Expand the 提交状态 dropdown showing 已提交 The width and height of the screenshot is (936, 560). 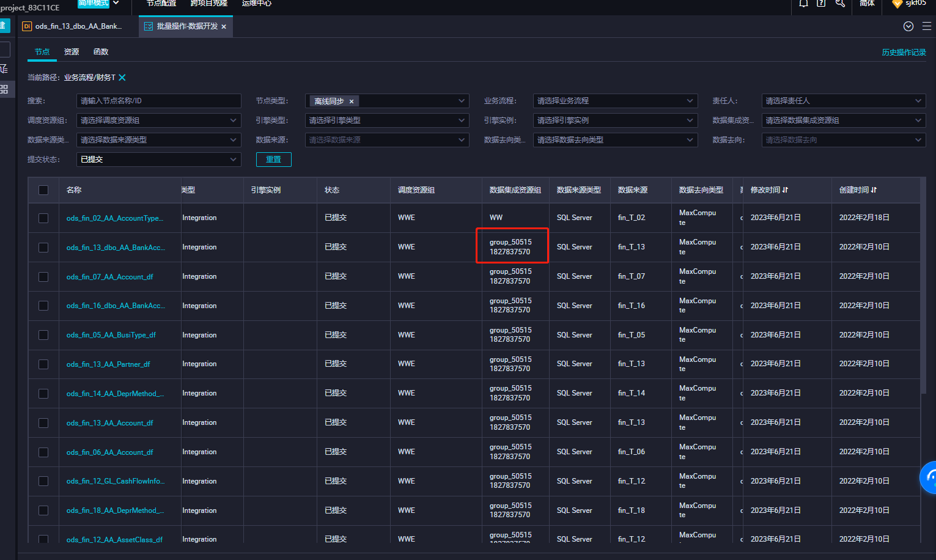[159, 160]
